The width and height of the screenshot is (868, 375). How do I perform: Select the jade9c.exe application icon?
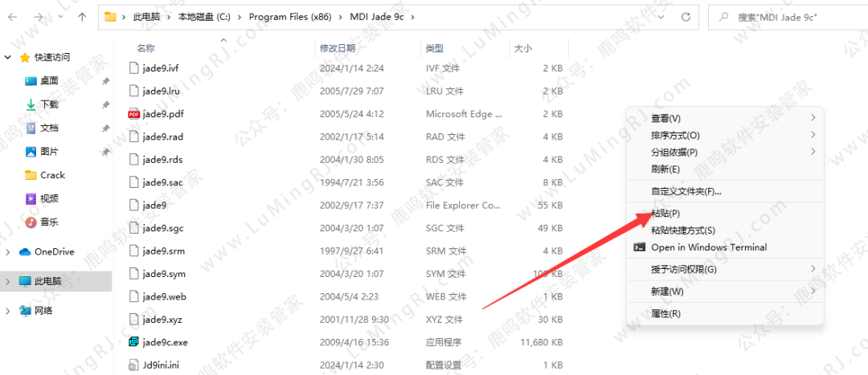133,342
